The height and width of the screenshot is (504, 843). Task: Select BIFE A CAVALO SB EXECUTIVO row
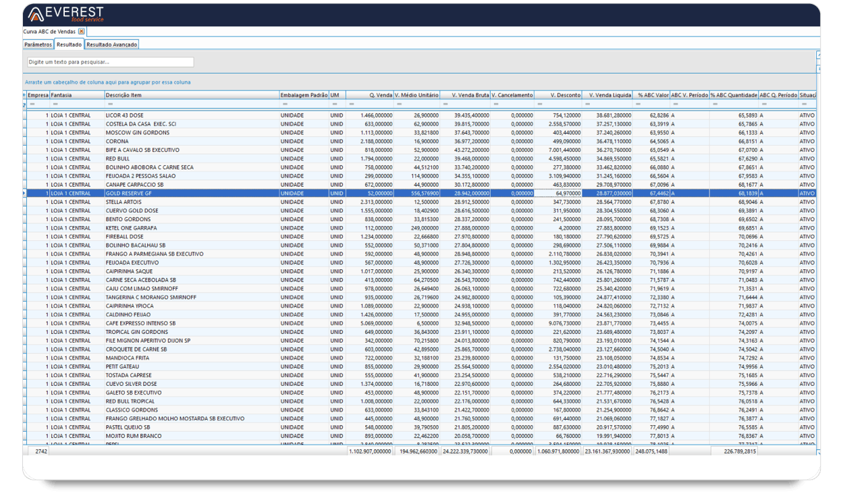[421, 150]
